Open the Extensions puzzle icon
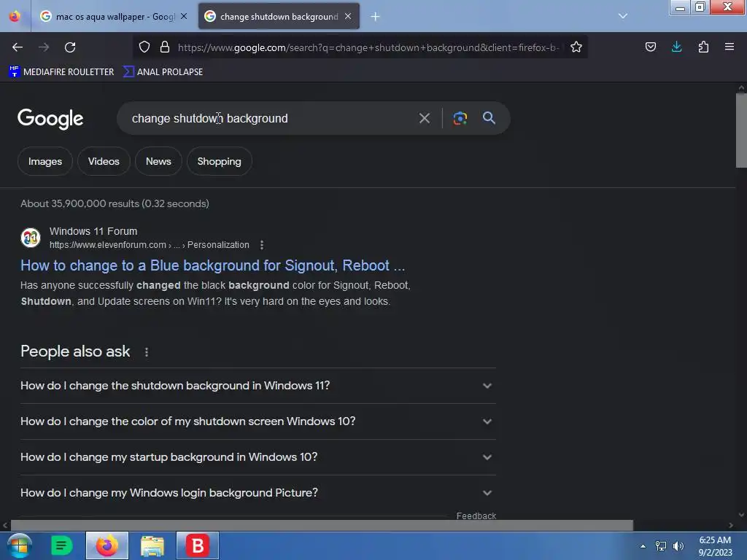 (703, 47)
